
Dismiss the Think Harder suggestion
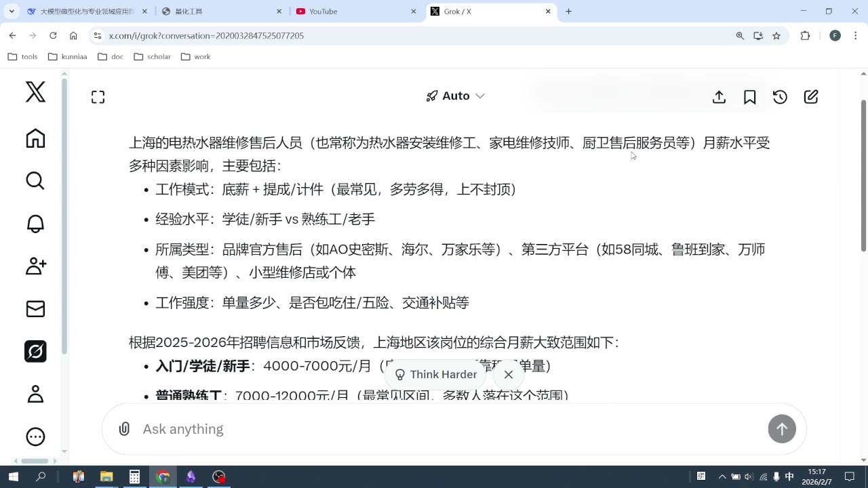(x=509, y=374)
